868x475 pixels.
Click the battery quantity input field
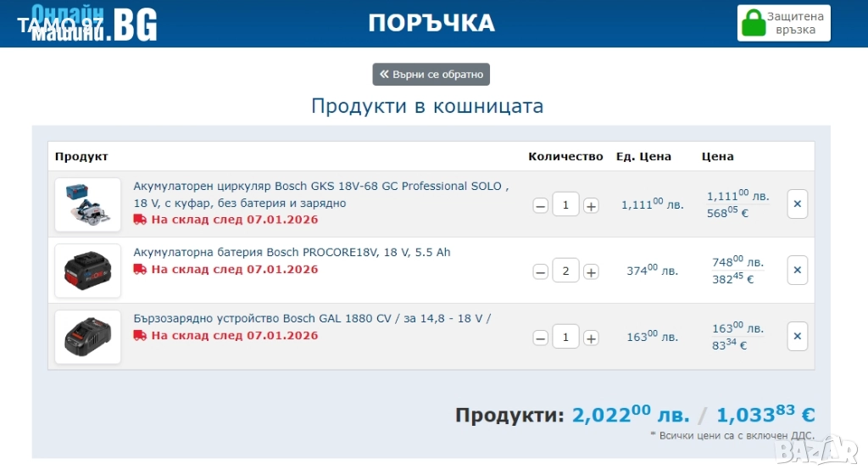[565, 271]
